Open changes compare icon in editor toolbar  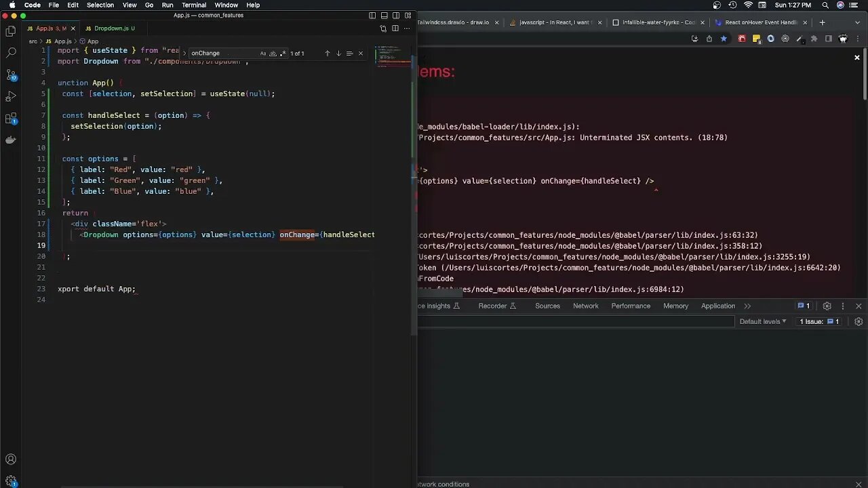383,28
